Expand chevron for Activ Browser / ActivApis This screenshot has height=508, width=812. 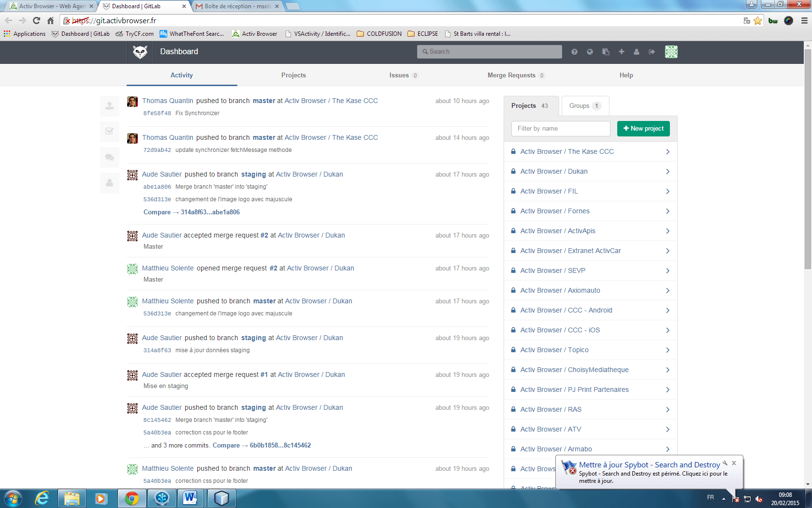(x=667, y=231)
